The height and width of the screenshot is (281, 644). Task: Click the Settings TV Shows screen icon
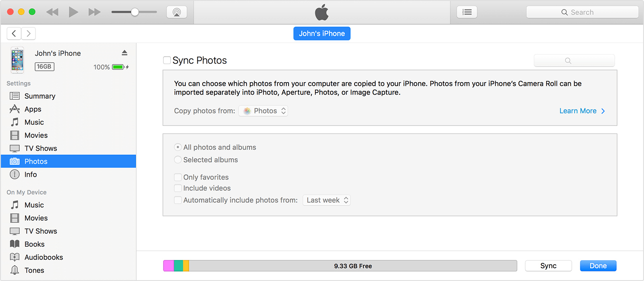(x=14, y=148)
